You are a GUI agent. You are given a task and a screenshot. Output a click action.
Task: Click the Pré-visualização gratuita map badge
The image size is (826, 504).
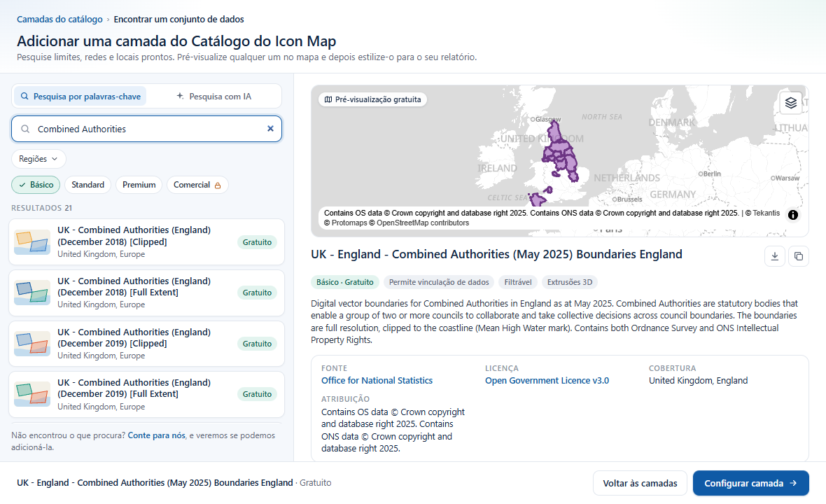pyautogui.click(x=372, y=99)
